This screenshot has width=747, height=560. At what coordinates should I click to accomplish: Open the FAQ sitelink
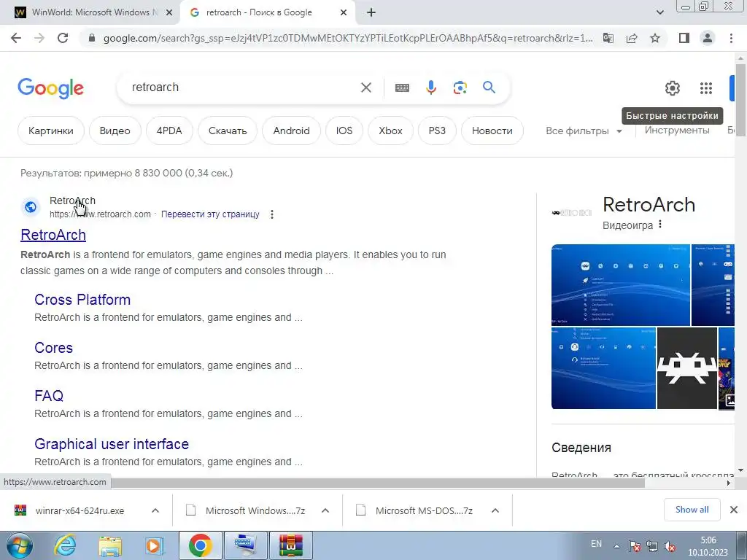[x=49, y=396]
